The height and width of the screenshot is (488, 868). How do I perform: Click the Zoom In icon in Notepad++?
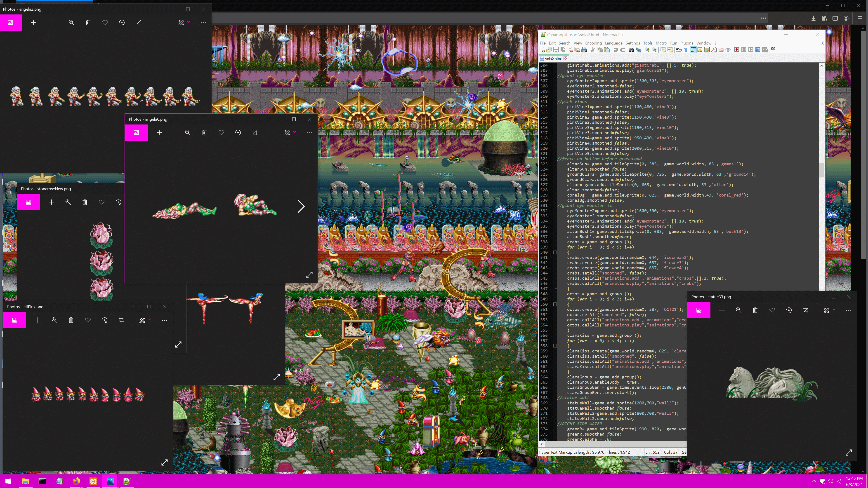click(647, 50)
